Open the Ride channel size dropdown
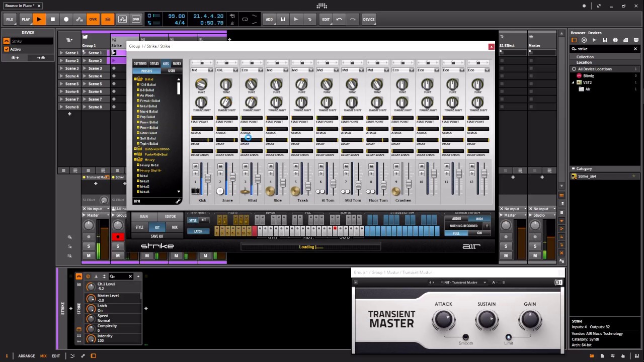The image size is (644, 362). click(x=277, y=70)
